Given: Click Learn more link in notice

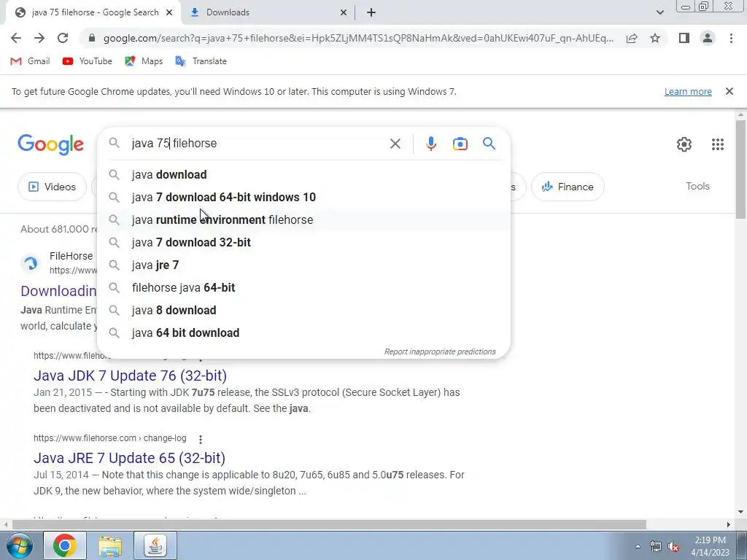Looking at the screenshot, I should point(688,91).
